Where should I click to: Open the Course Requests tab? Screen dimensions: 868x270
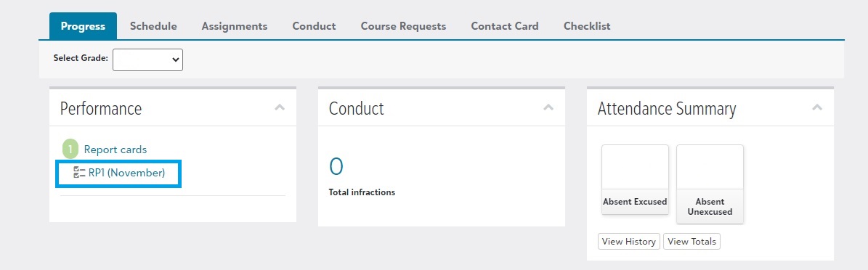coord(403,26)
